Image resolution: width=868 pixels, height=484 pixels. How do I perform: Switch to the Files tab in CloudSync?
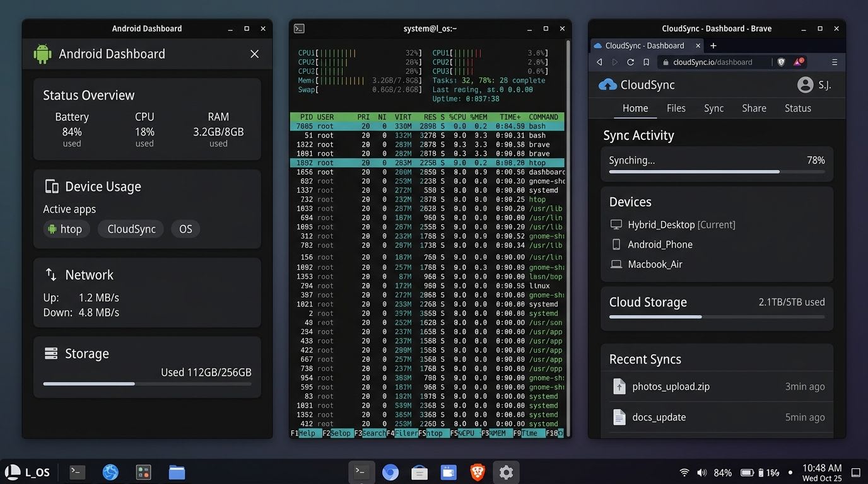[x=676, y=108]
